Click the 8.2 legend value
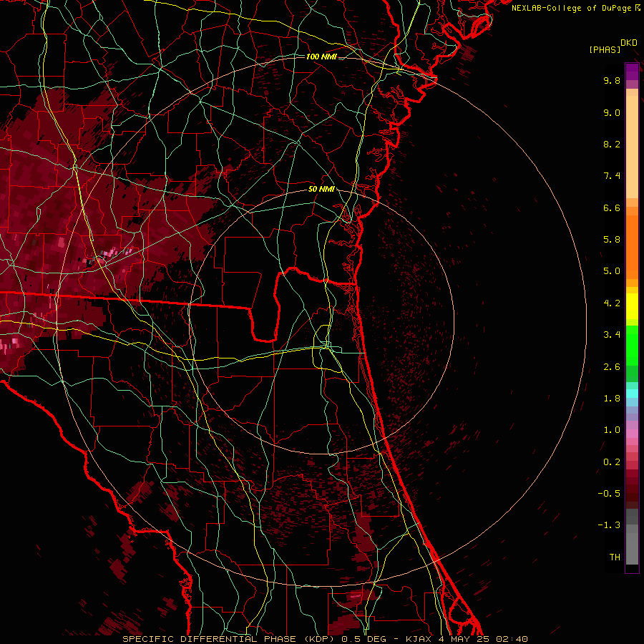 pyautogui.click(x=612, y=144)
